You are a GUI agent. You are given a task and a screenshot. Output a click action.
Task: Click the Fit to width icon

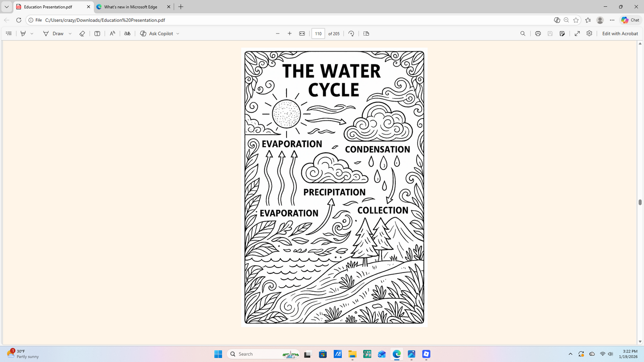[302, 33]
